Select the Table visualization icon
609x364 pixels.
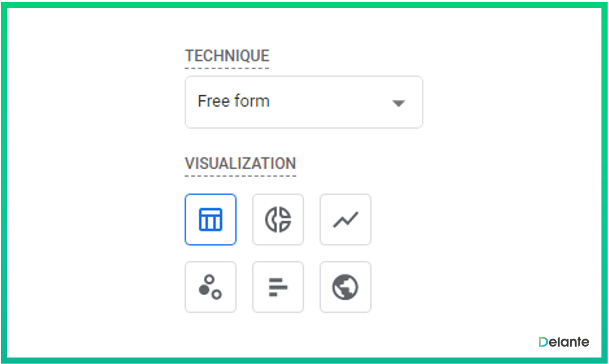pyautogui.click(x=210, y=220)
